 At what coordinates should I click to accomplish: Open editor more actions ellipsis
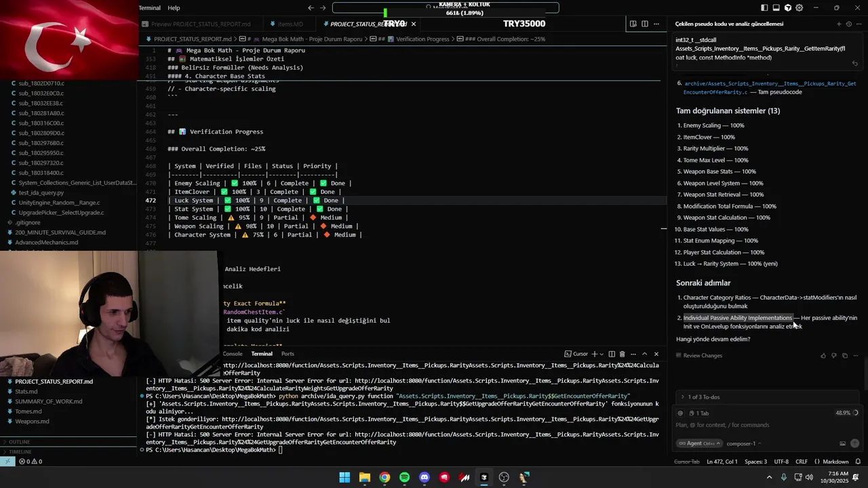point(656,24)
